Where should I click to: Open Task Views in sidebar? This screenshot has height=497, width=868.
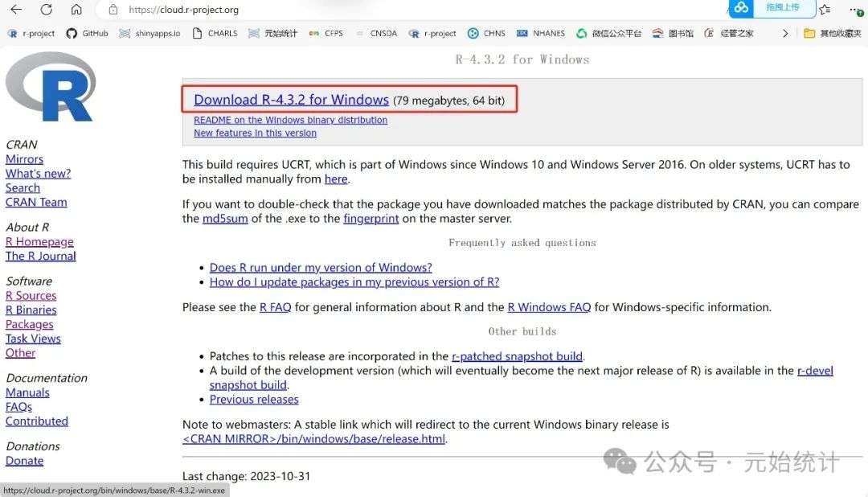33,339
